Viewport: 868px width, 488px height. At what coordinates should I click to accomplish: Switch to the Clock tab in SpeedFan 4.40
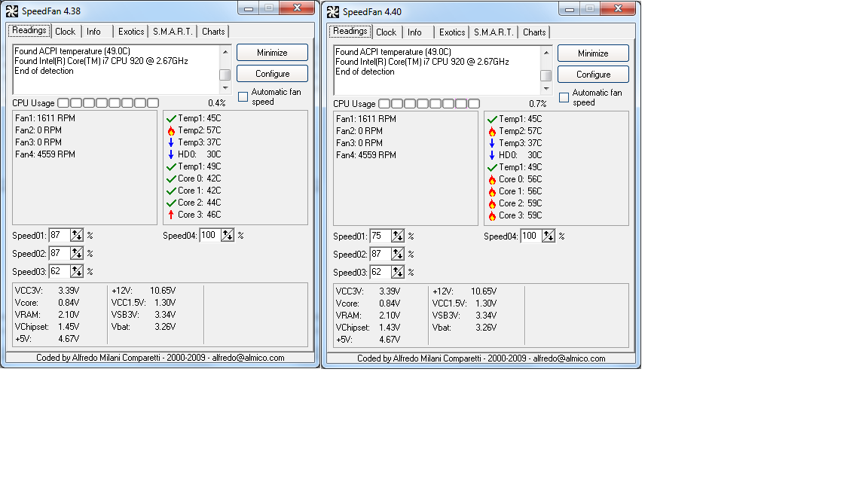click(387, 32)
